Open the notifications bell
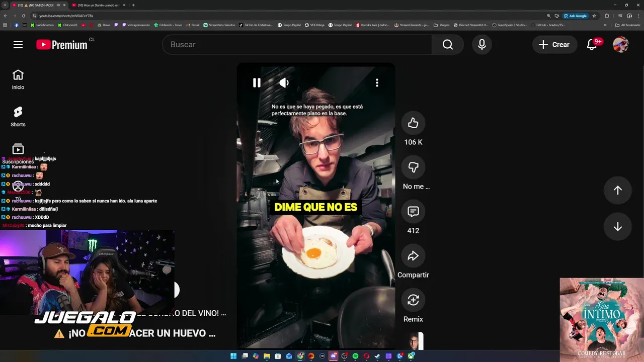This screenshot has width=644, height=362. pyautogui.click(x=593, y=44)
